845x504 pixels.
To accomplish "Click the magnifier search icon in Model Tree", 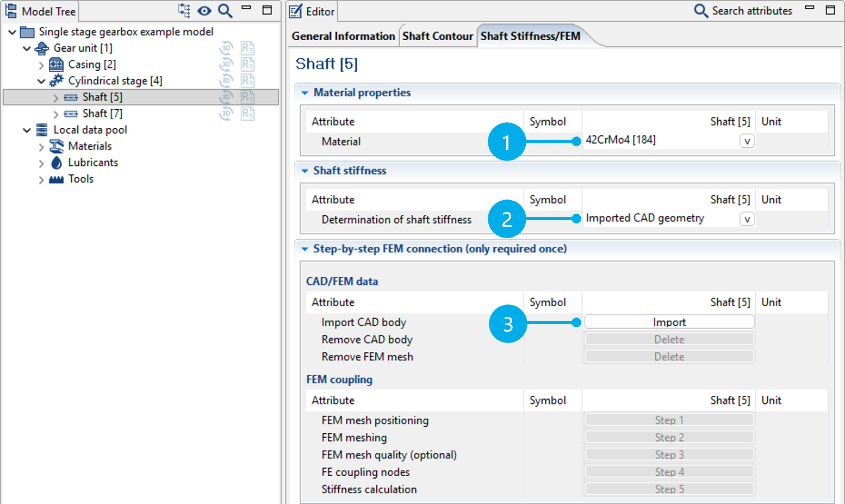I will click(x=225, y=10).
